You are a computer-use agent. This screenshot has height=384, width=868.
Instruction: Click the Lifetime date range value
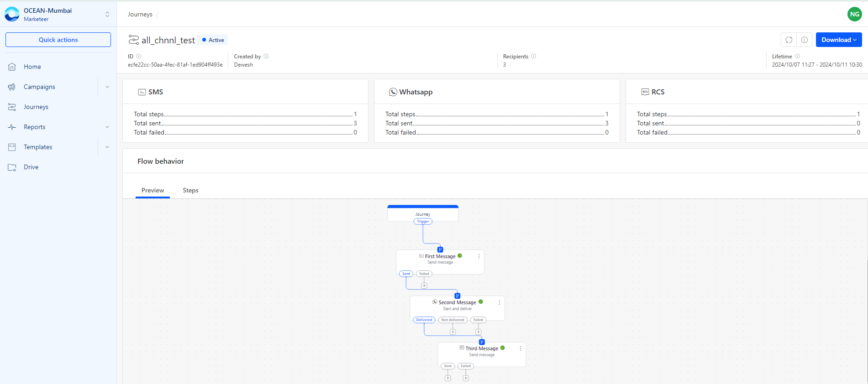[817, 65]
